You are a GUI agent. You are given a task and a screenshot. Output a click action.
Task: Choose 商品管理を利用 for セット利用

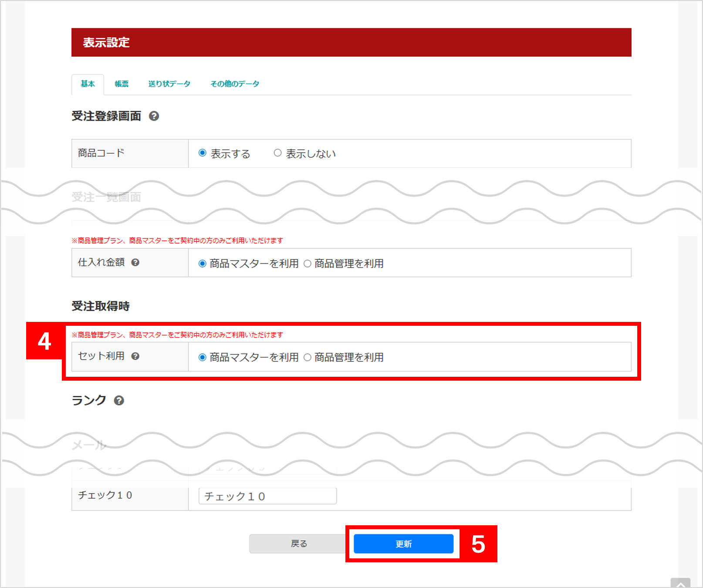[x=308, y=357]
